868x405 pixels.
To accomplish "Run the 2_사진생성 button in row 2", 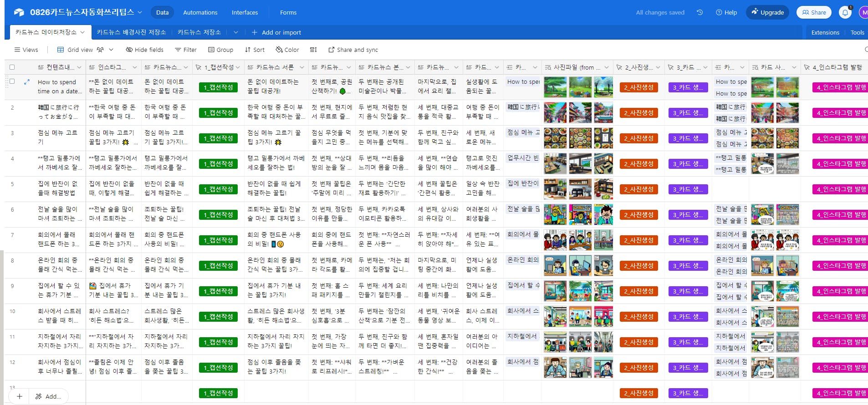I will click(x=639, y=113).
